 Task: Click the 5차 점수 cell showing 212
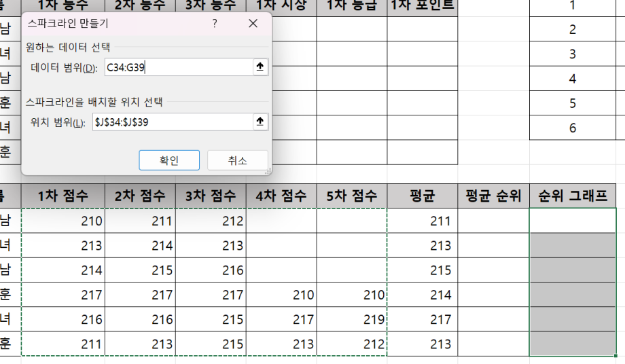pyautogui.click(x=351, y=344)
